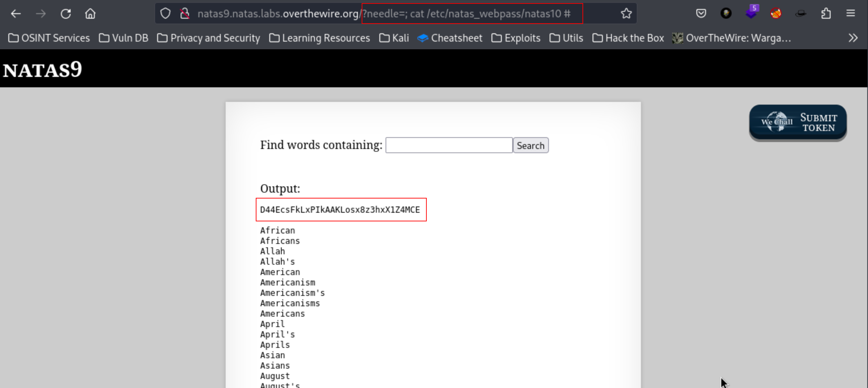The width and height of the screenshot is (868, 388).
Task: Open the Pocket save icon
Action: coord(701,14)
